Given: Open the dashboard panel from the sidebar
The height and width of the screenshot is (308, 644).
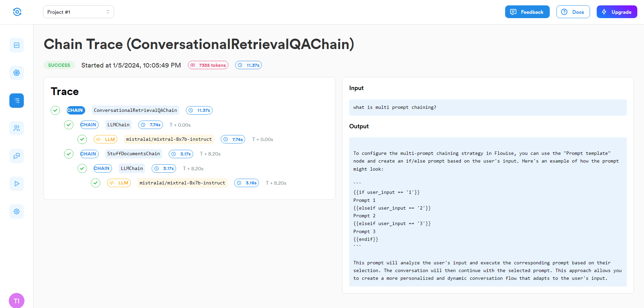Looking at the screenshot, I should tap(16, 45).
